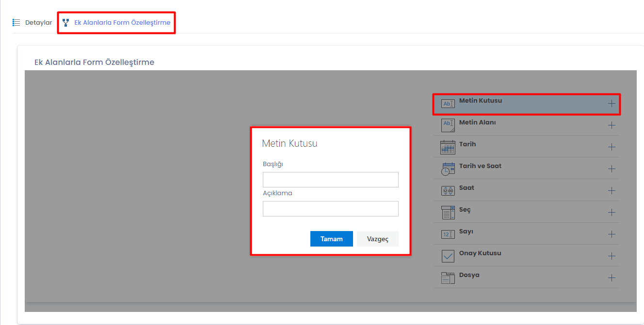This screenshot has width=644, height=325.
Task: Select the Metin Alanı field icon
Action: 448,125
